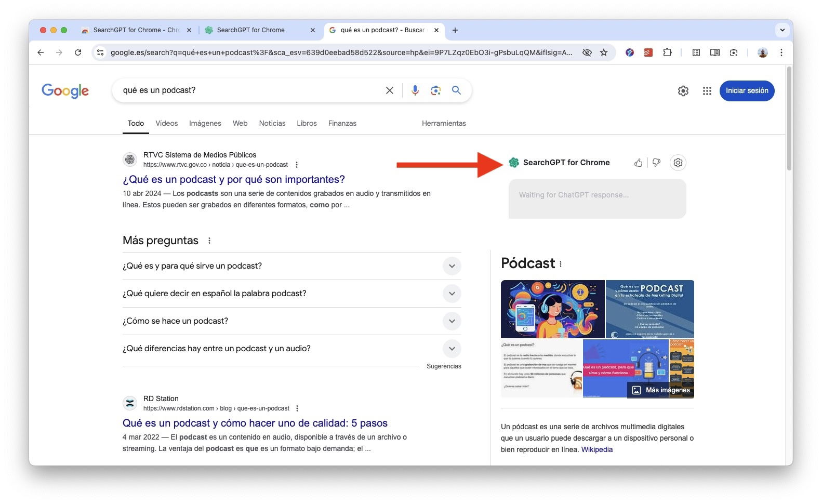Click the page vertical scrollbar

click(x=789, y=120)
